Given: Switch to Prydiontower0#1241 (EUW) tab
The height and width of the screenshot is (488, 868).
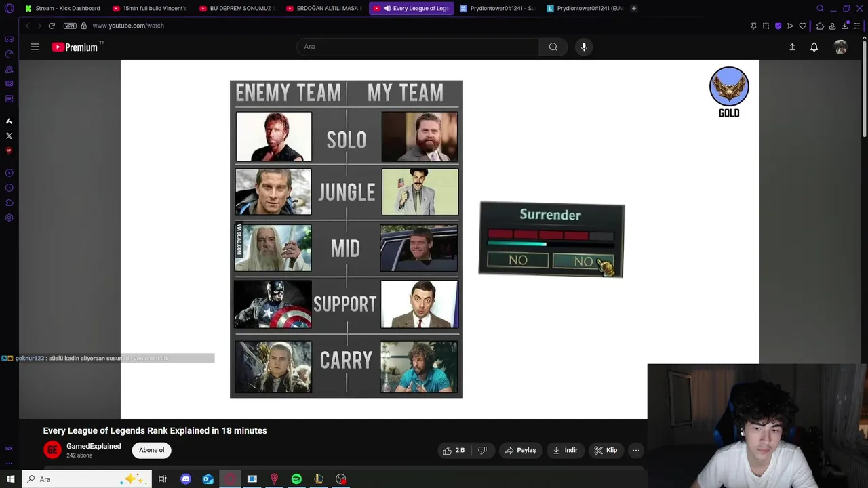Looking at the screenshot, I should [584, 8].
